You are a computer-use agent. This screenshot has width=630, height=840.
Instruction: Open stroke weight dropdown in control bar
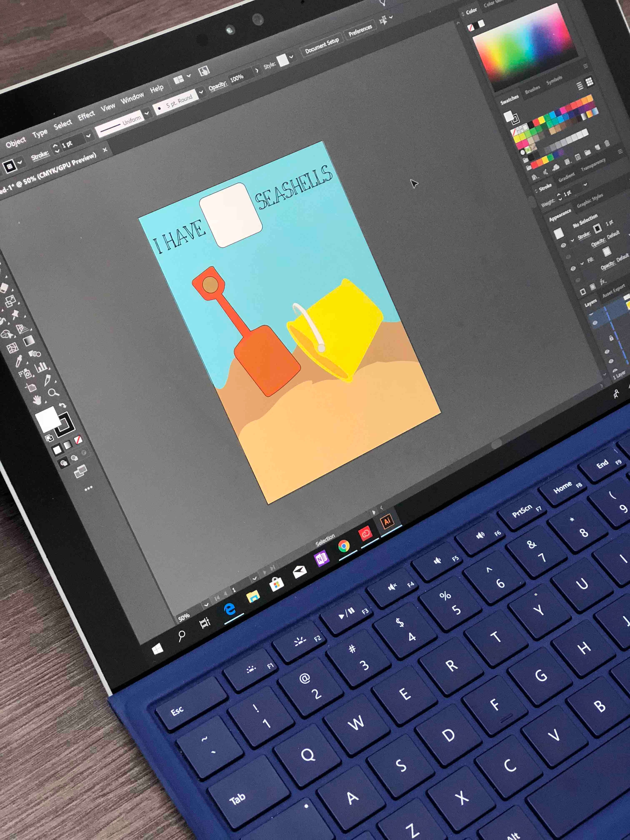(88, 136)
